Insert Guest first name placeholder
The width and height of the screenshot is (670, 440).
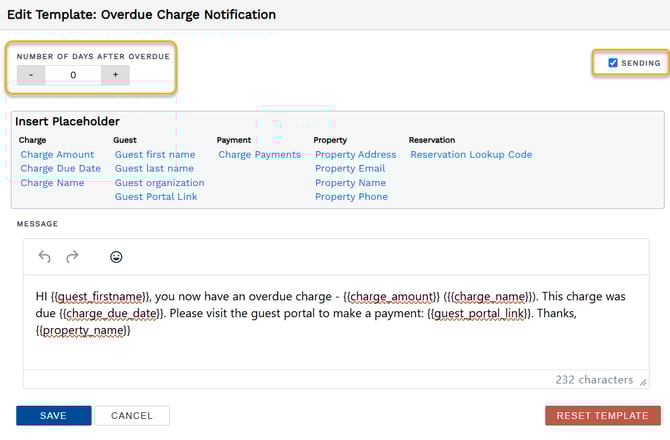[155, 155]
